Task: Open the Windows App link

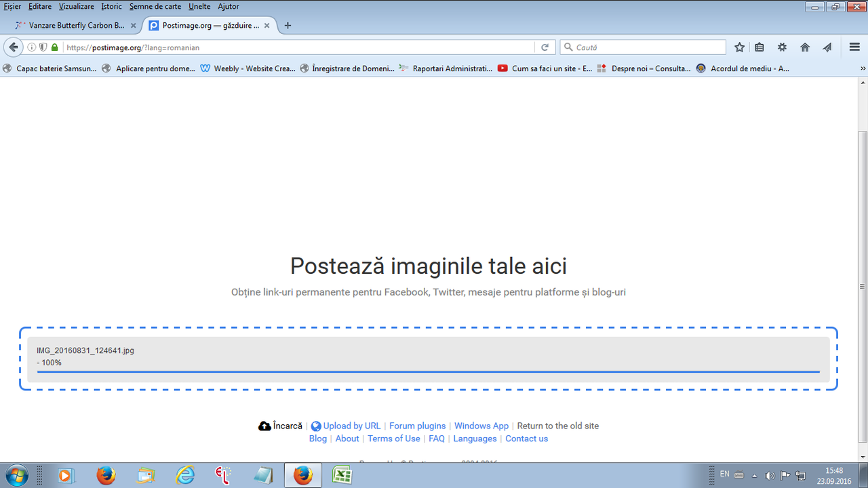Action: click(x=481, y=426)
